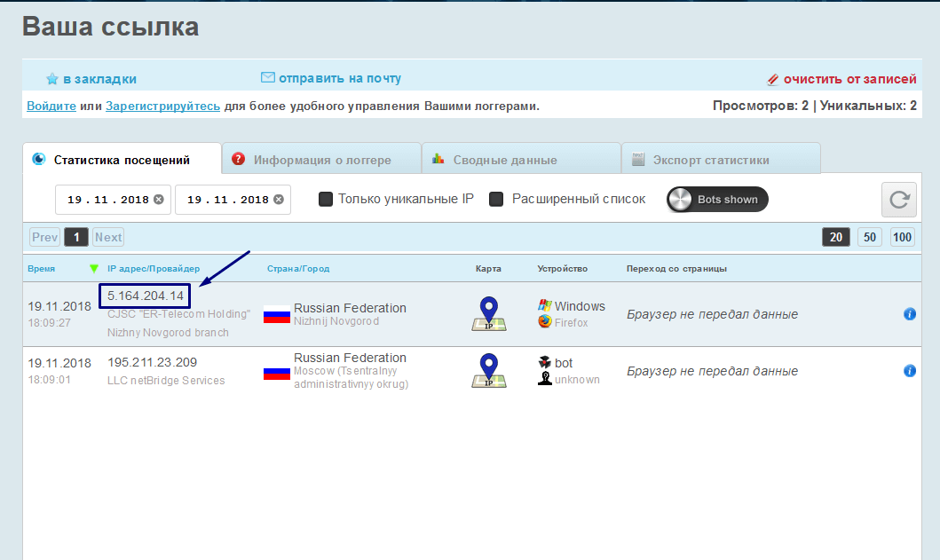
Task: Toggle the Bots shown switch
Action: click(717, 200)
